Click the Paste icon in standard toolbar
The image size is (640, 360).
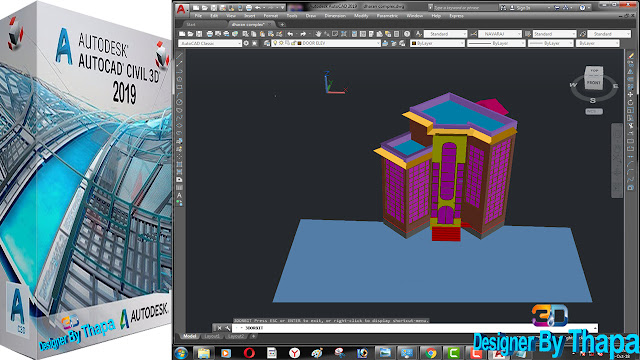262,34
